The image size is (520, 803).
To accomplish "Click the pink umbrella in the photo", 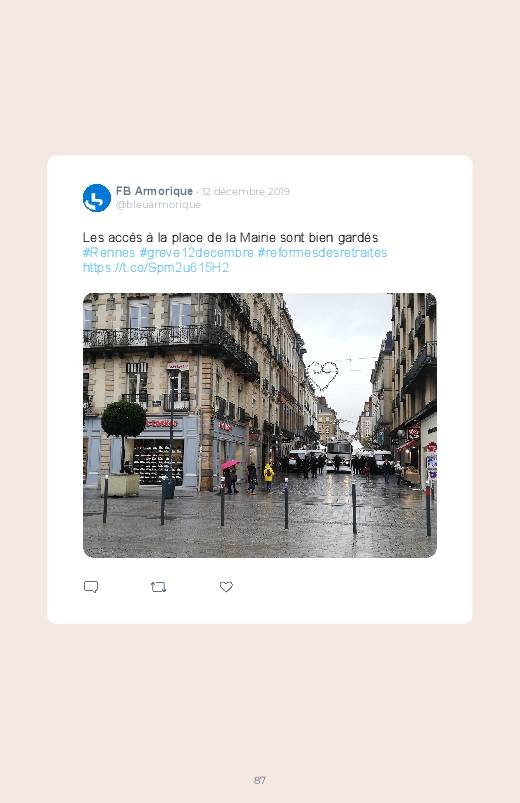I will [x=231, y=464].
